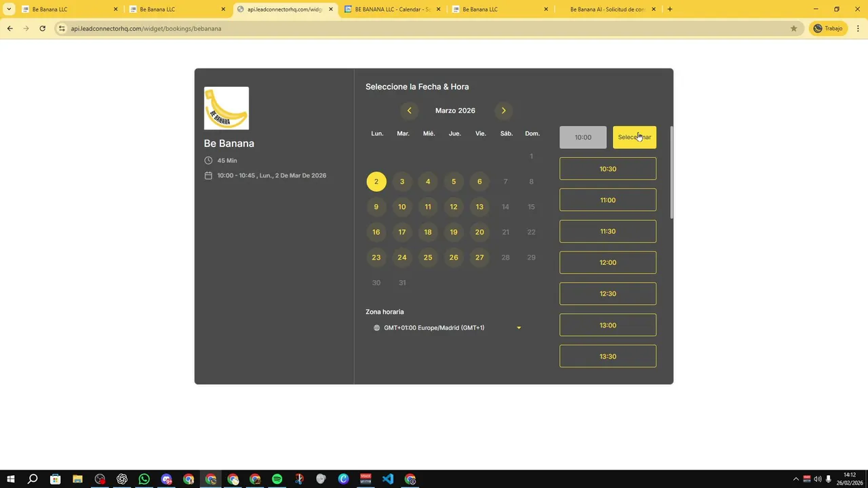Image resolution: width=868 pixels, height=488 pixels.
Task: Select March 3 on the calendar
Action: tap(402, 182)
